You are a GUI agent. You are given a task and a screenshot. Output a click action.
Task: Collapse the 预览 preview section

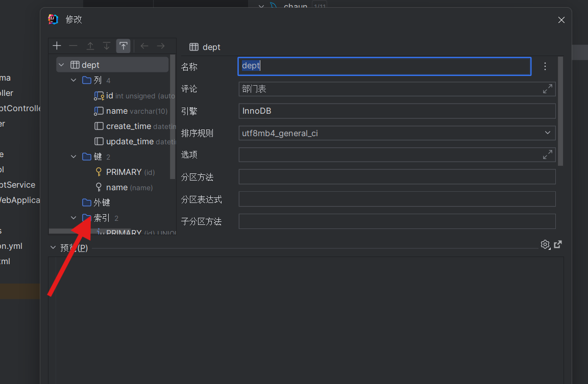tap(53, 248)
